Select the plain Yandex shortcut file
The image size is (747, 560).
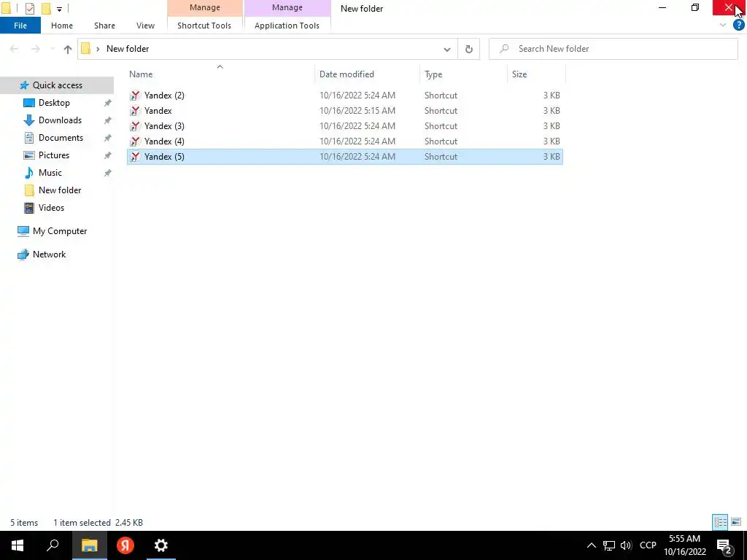pyautogui.click(x=345, y=111)
